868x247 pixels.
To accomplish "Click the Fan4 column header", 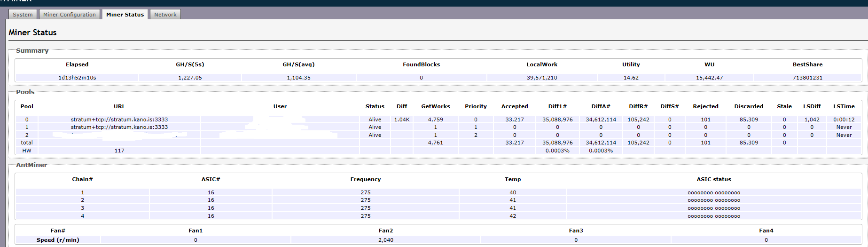I will point(766,231).
